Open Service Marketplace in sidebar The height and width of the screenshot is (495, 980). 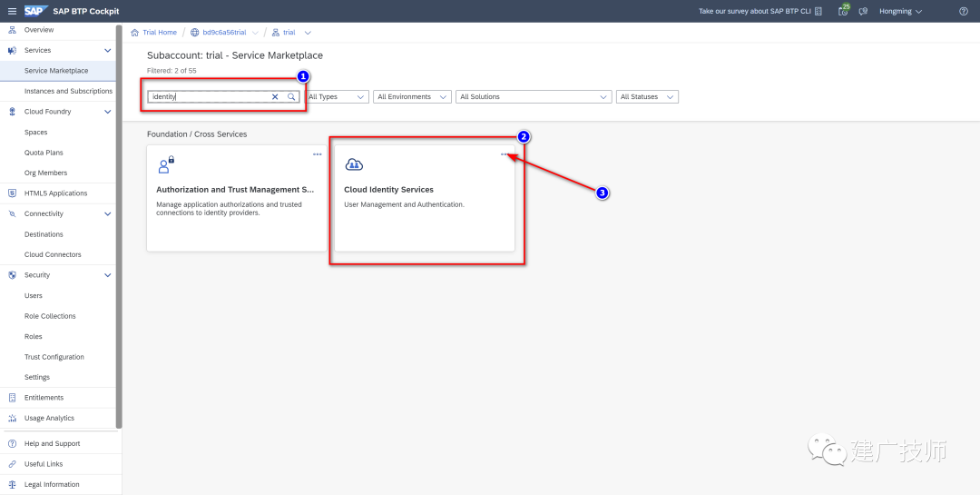[57, 71]
